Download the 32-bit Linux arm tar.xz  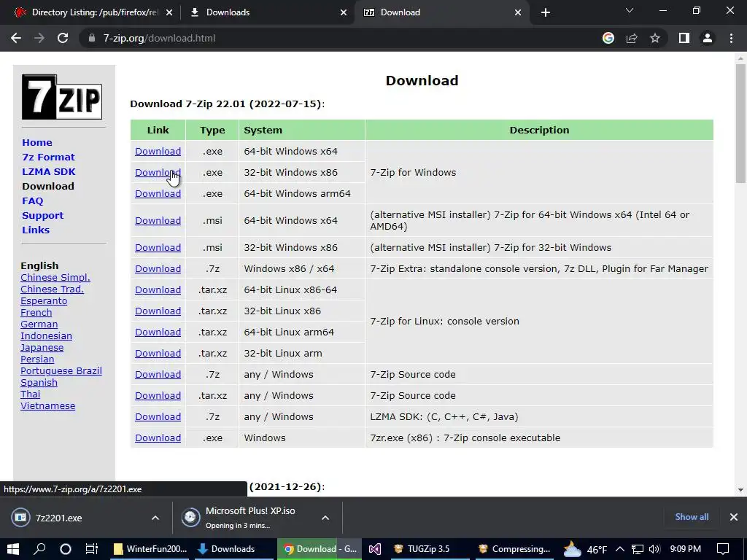click(x=158, y=354)
